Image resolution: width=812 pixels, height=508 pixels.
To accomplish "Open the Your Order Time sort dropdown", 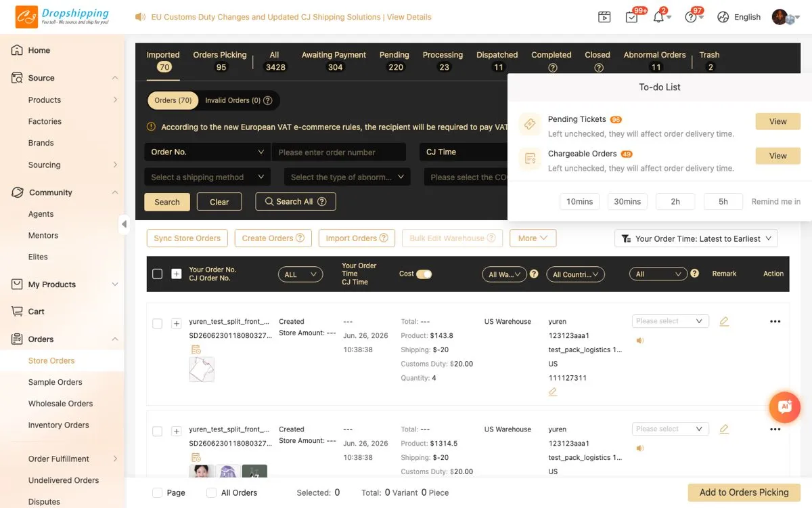I will click(x=696, y=238).
